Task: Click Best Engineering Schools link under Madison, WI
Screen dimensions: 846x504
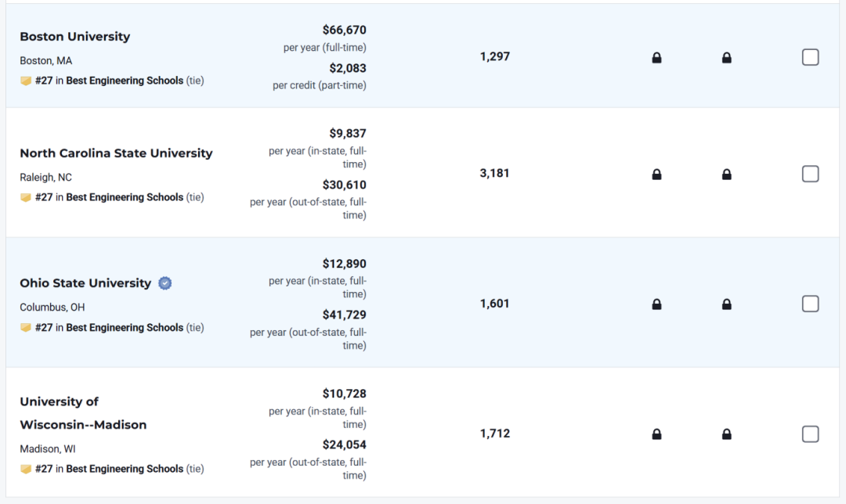Action: 125,469
